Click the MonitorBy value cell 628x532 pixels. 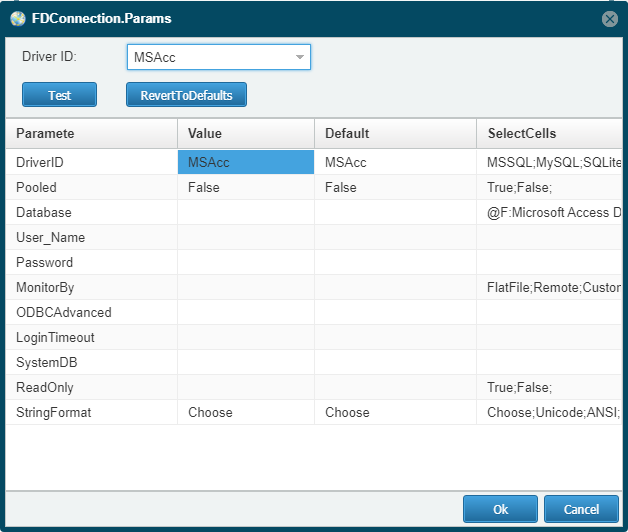point(246,287)
